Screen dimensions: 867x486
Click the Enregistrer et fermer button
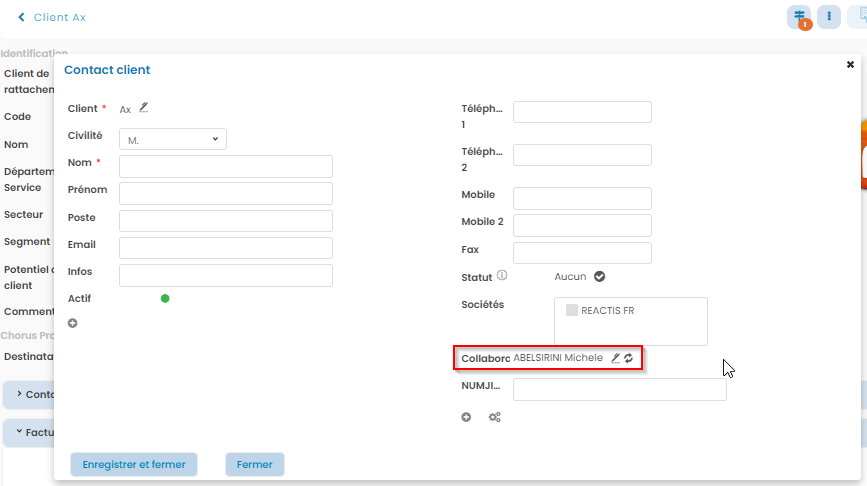(134, 464)
